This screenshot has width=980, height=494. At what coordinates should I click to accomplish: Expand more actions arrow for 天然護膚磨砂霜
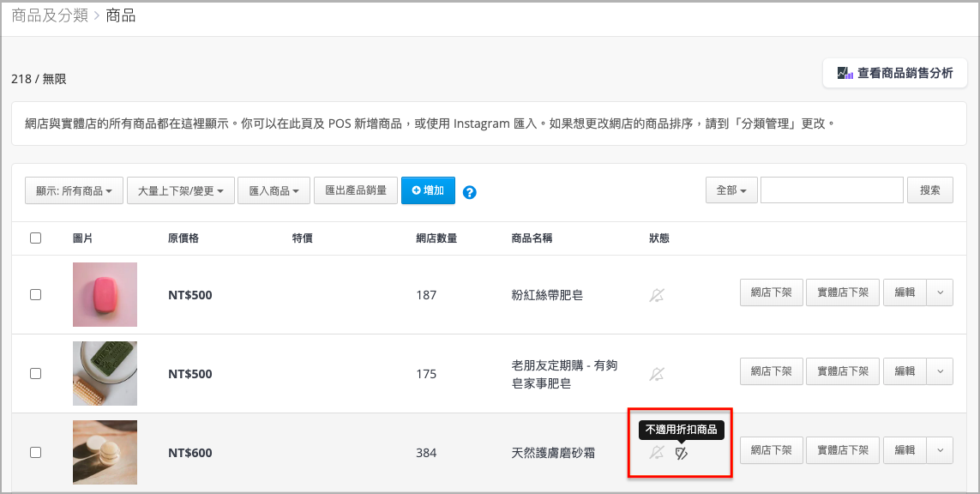coord(940,450)
